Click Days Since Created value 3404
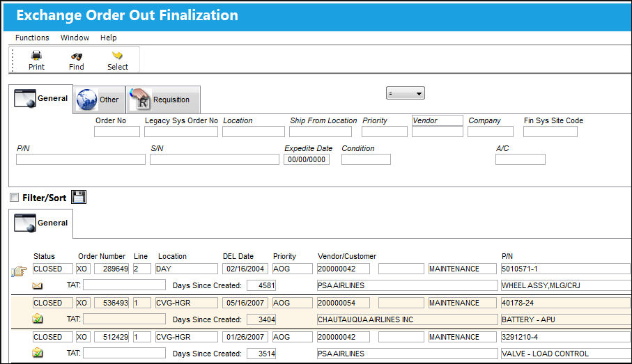Image resolution: width=632 pixels, height=364 pixels. click(261, 319)
